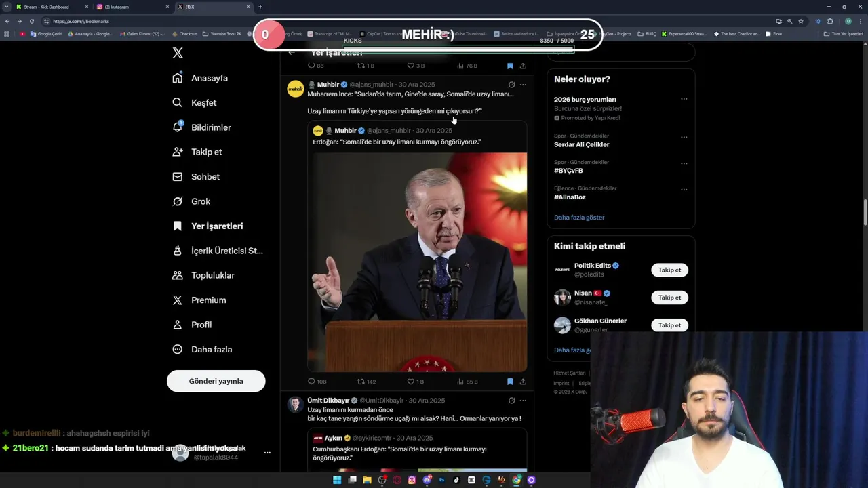868x488 pixels.
Task: Like Muhbir's post showing 1 B likes
Action: click(415, 382)
